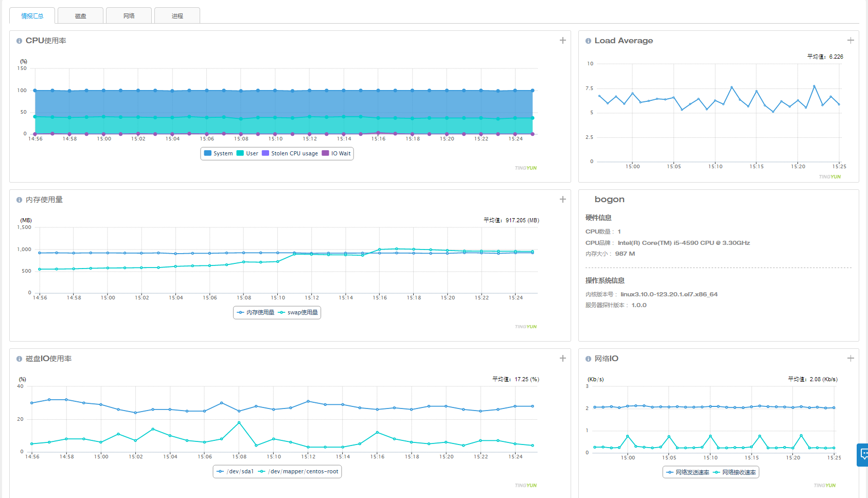
Task: Click the 硬件信息 section heading
Action: (598, 218)
